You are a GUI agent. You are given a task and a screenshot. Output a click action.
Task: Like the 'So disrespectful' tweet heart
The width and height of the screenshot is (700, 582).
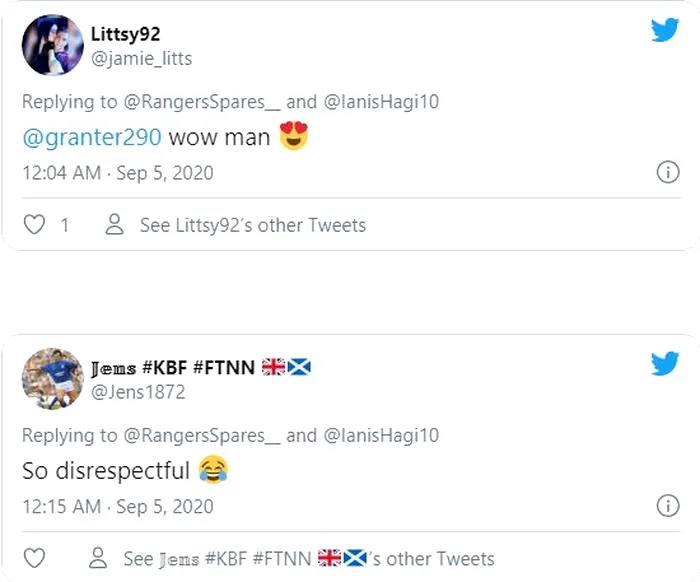click(x=35, y=558)
